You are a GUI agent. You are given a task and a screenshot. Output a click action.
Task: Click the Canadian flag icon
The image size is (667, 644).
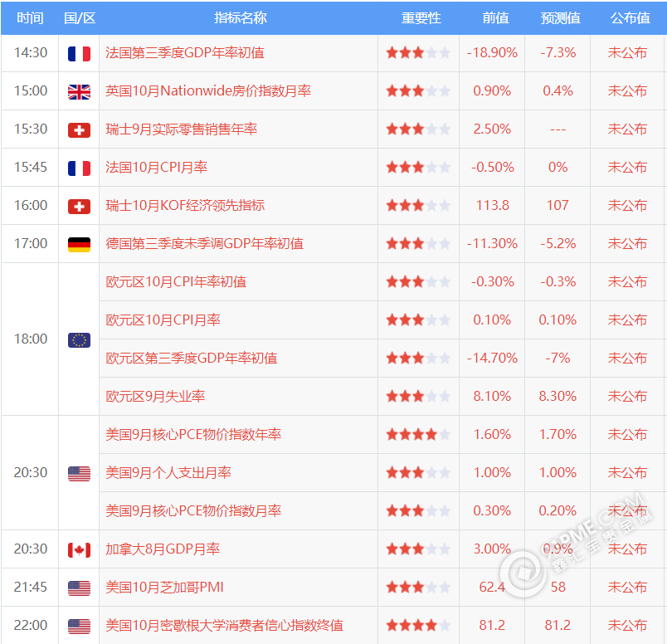[79, 549]
